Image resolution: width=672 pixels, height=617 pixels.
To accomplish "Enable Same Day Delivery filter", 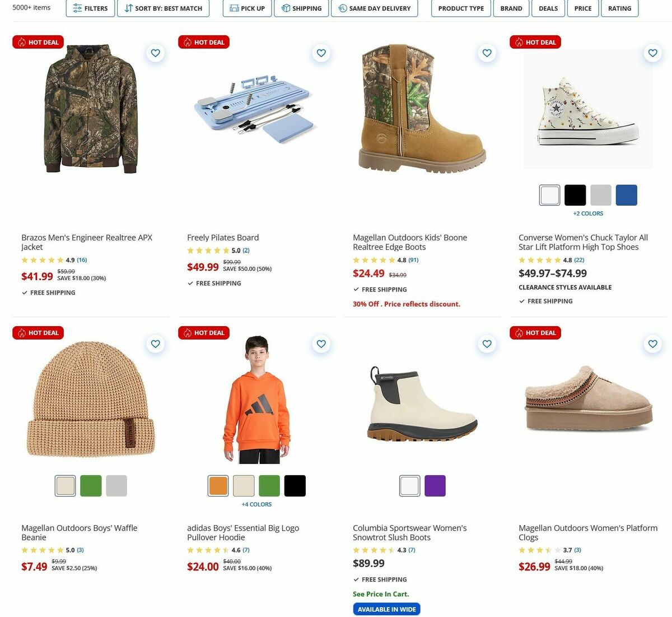I will [375, 8].
